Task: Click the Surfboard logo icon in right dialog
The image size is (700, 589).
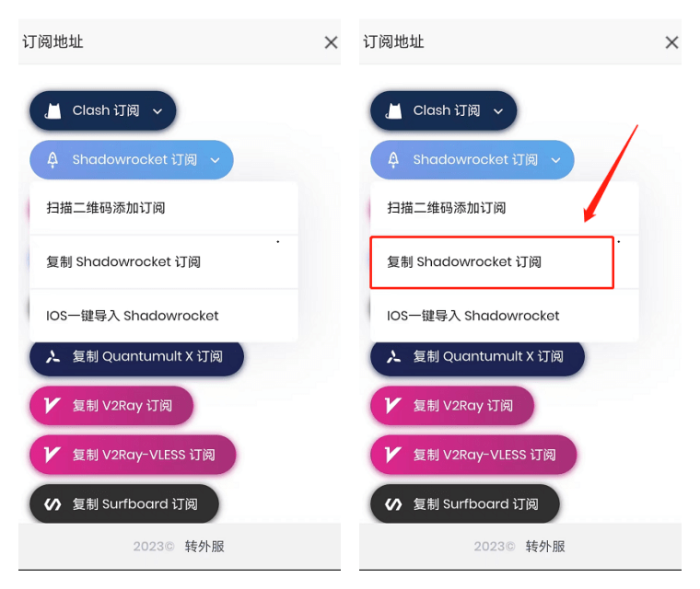Action: pos(393,504)
